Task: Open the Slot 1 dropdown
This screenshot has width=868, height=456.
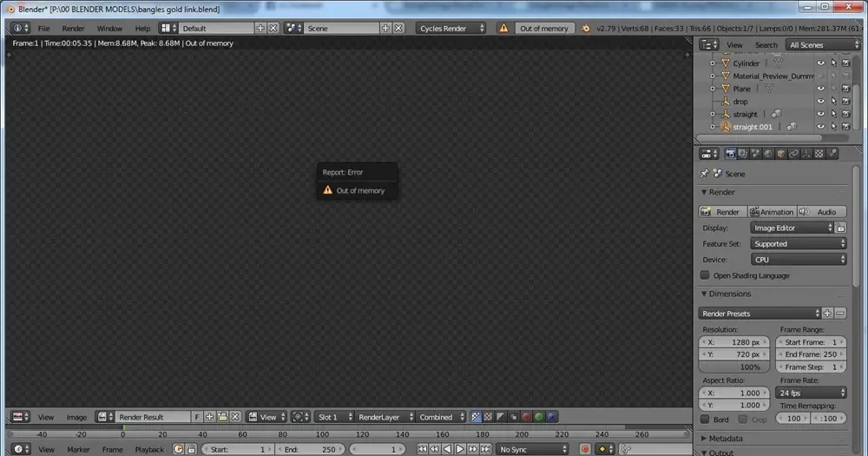Action: tap(335, 417)
